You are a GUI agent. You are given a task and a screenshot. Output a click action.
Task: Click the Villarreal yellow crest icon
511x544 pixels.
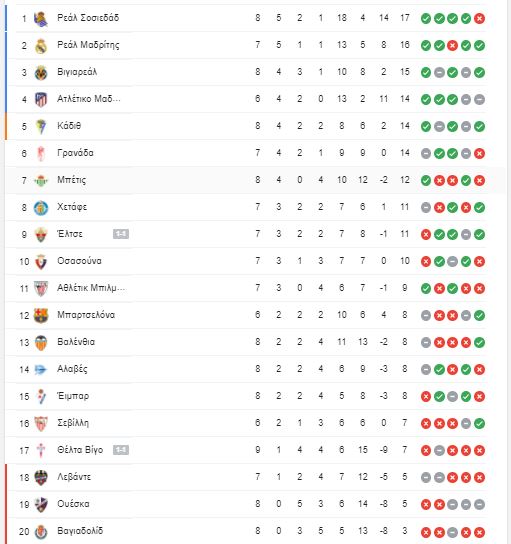[41, 73]
